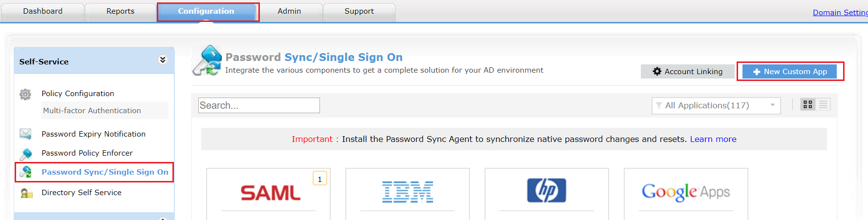Switch to list view of applications
Image resolution: width=868 pixels, height=220 pixels.
point(823,104)
